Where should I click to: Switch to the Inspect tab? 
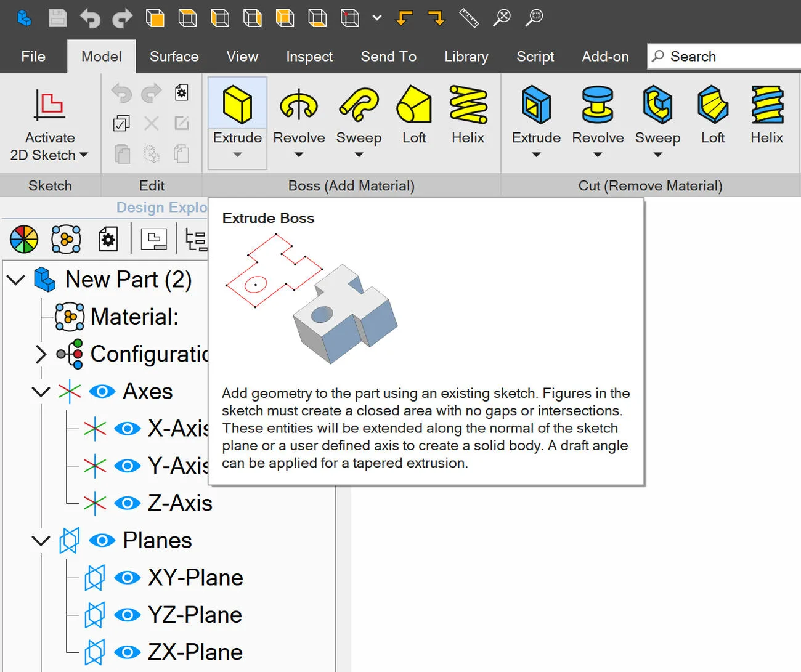tap(309, 57)
